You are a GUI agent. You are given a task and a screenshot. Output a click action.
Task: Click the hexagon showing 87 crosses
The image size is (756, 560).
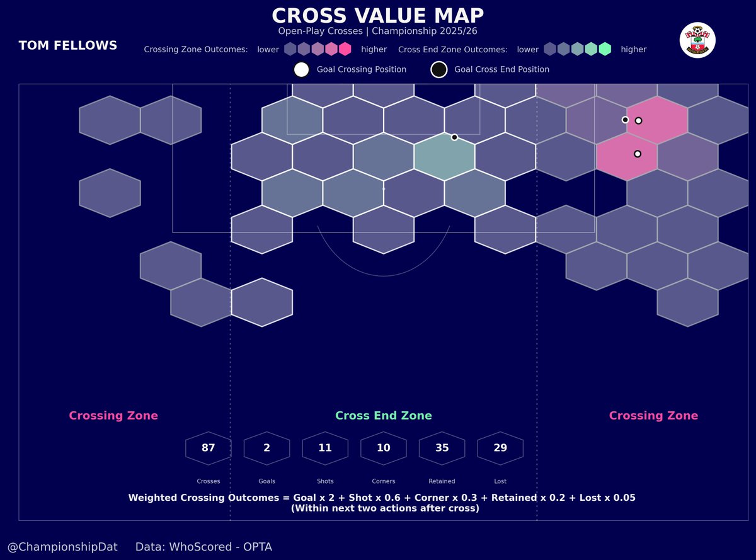209,448
